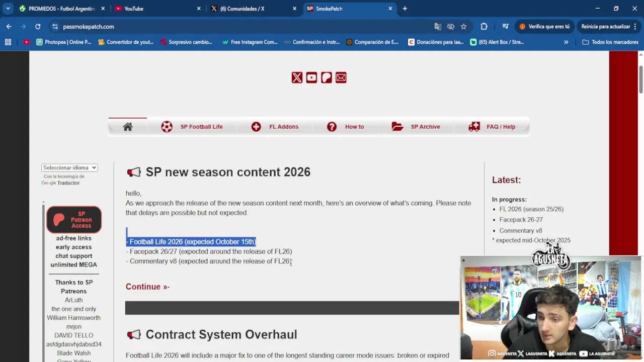The height and width of the screenshot is (362, 644).
Task: Click the ambulance icon beside FAQ / Help
Action: [474, 127]
